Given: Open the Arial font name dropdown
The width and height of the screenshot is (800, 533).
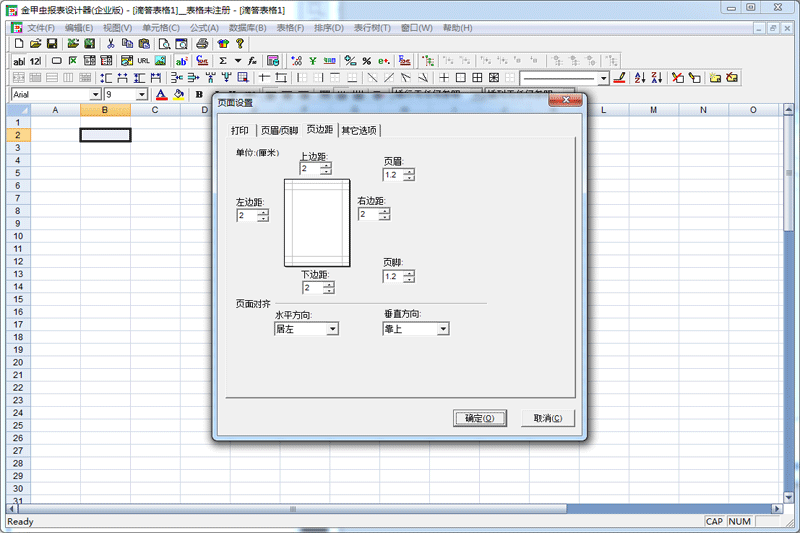Looking at the screenshot, I should [x=95, y=94].
